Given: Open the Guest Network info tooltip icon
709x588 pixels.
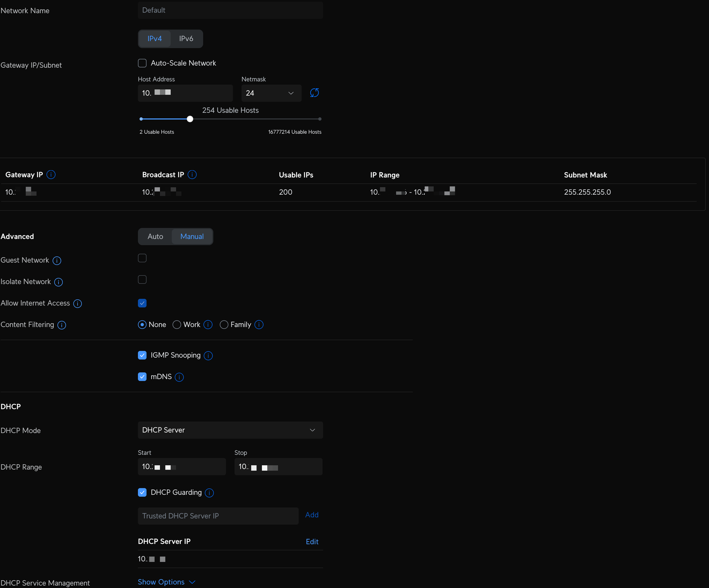Looking at the screenshot, I should point(57,261).
